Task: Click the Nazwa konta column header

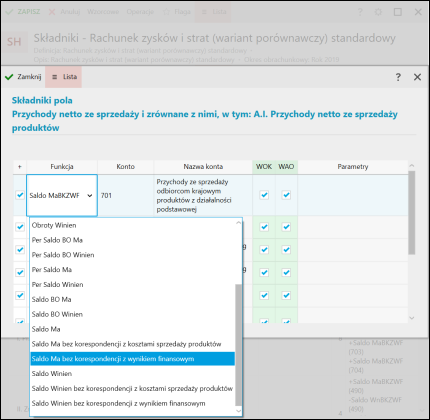Action: point(203,167)
